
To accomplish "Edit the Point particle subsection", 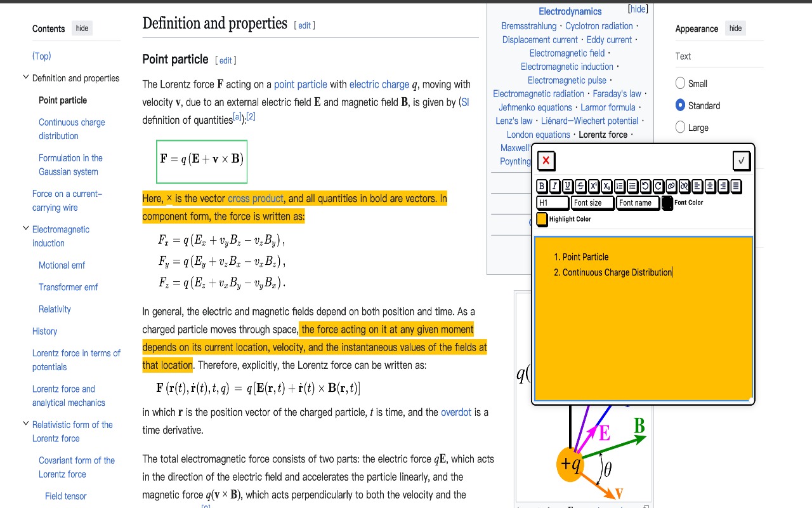I will [225, 60].
